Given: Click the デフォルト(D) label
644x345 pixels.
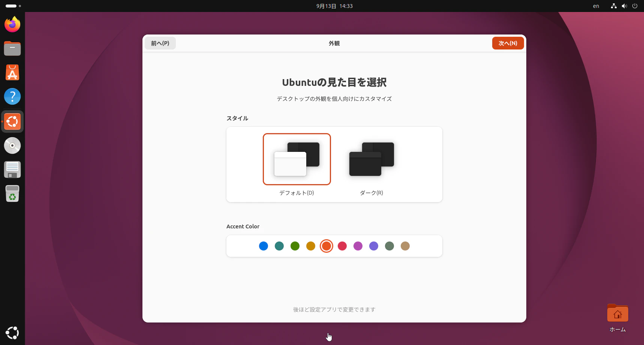Looking at the screenshot, I should 297,193.
